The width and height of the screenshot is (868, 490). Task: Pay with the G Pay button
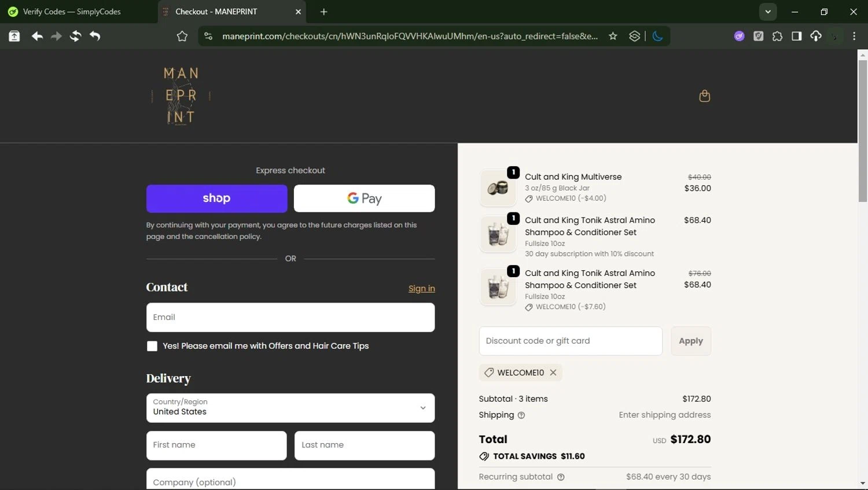point(364,198)
